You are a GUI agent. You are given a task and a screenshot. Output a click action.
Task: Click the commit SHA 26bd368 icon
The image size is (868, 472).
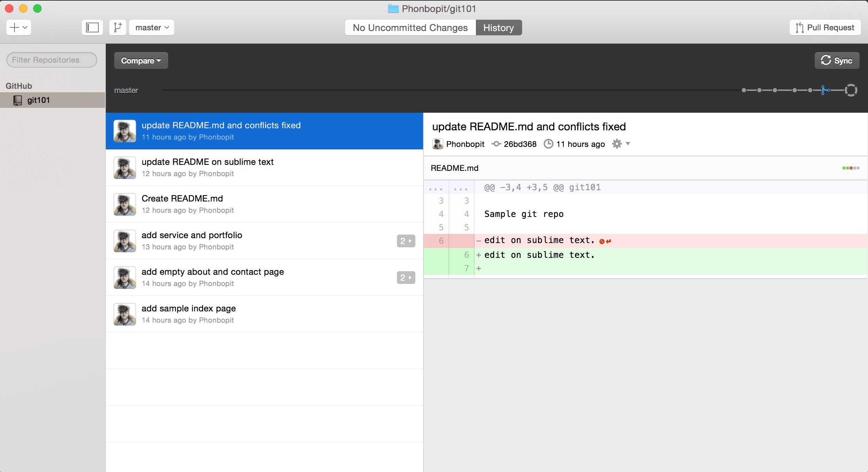(x=496, y=144)
